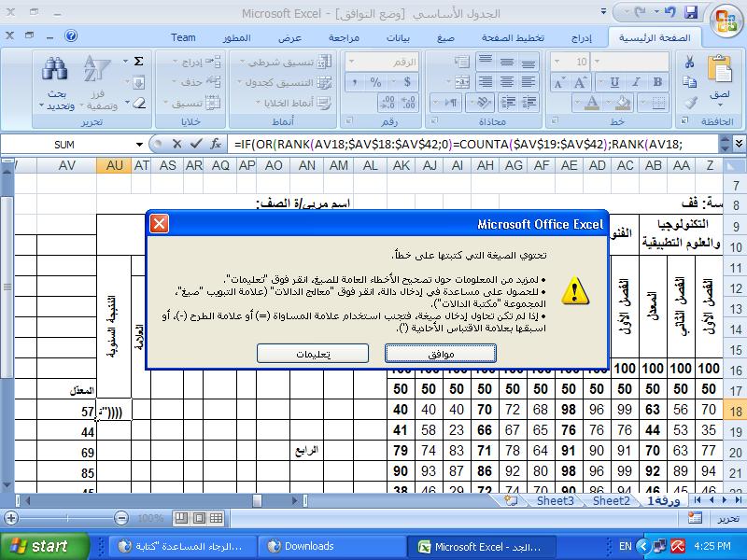
Task: Click the Help تعليمات button in error dialog
Action: click(x=313, y=354)
